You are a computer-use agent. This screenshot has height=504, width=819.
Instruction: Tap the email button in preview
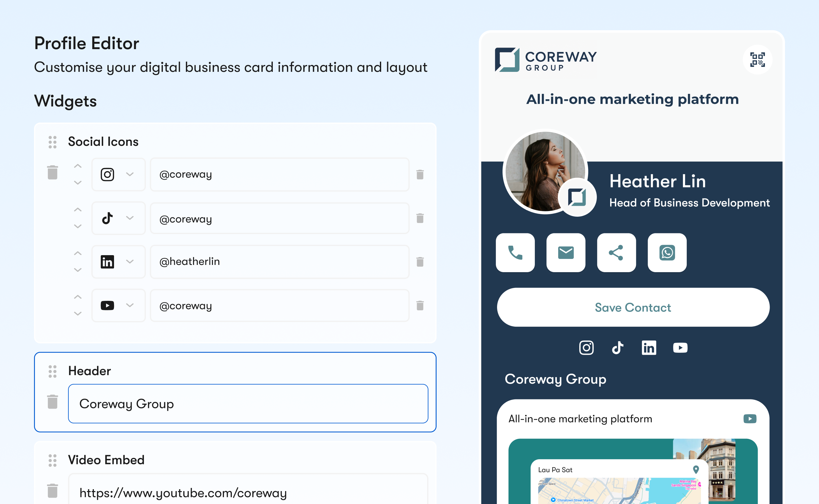[x=566, y=253]
